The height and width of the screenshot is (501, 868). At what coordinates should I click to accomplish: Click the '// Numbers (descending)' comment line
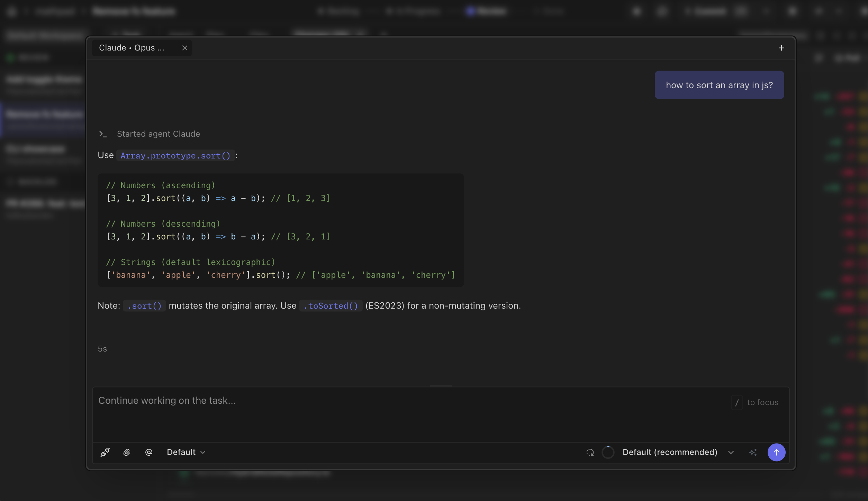pos(163,224)
